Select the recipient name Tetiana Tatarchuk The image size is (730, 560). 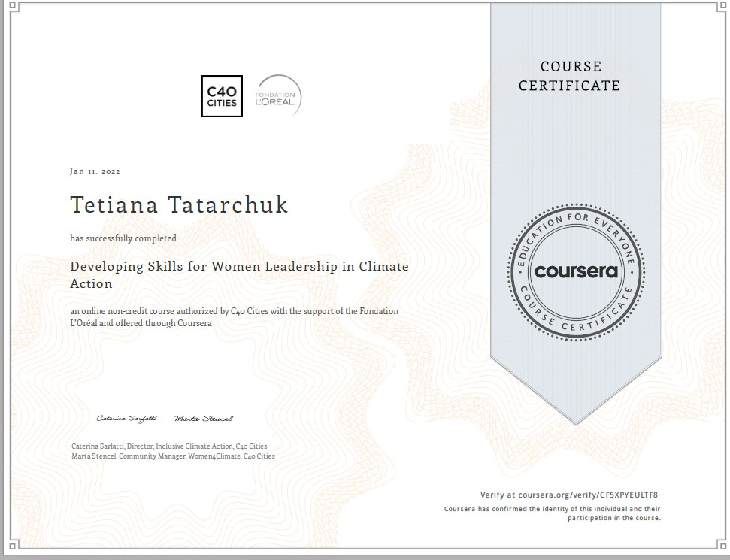point(179,204)
